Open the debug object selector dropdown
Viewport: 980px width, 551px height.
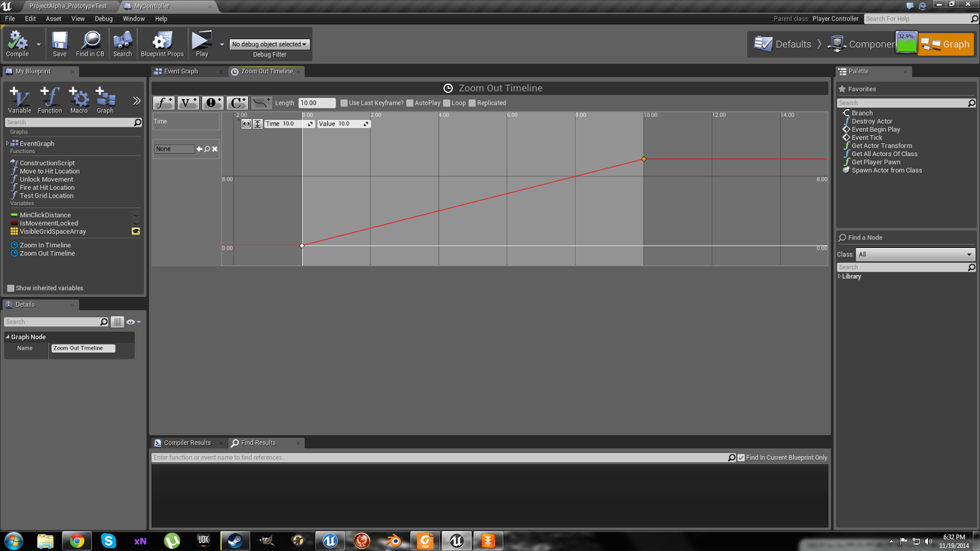click(269, 44)
